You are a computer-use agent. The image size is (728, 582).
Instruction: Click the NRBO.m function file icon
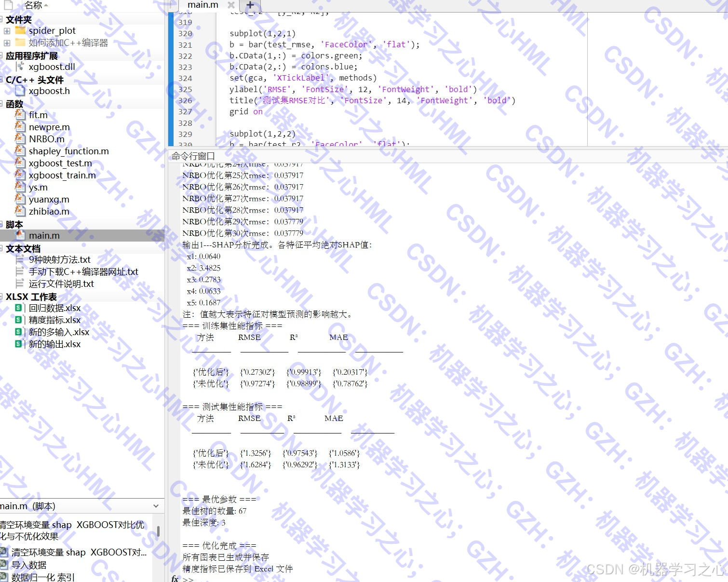(x=20, y=139)
